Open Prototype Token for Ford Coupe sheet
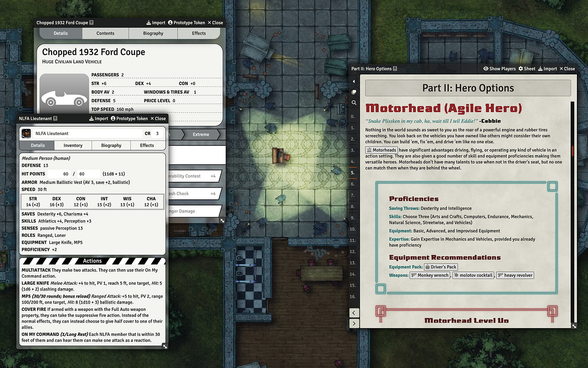The height and width of the screenshot is (368, 588). coord(186,22)
